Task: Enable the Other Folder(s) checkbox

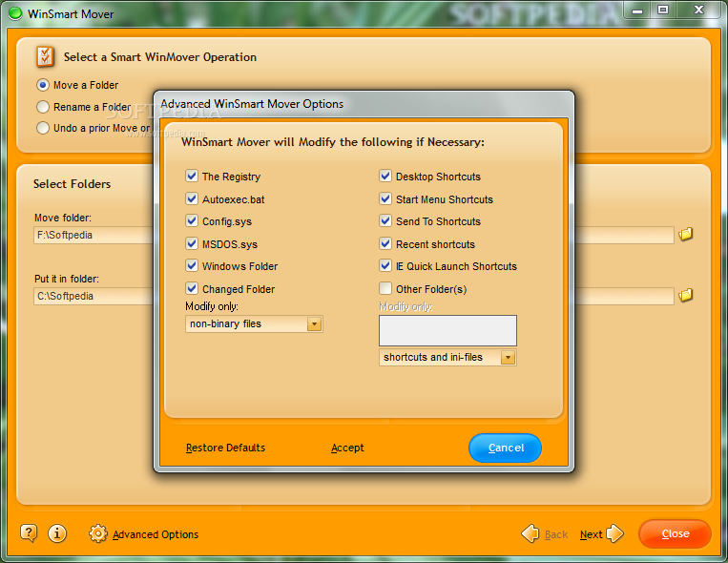Action: point(385,288)
